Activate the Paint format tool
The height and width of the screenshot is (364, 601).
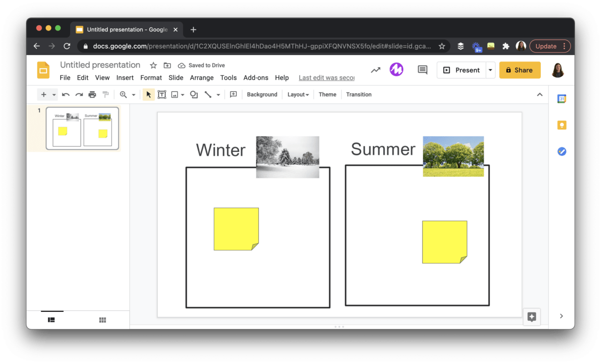pyautogui.click(x=106, y=94)
